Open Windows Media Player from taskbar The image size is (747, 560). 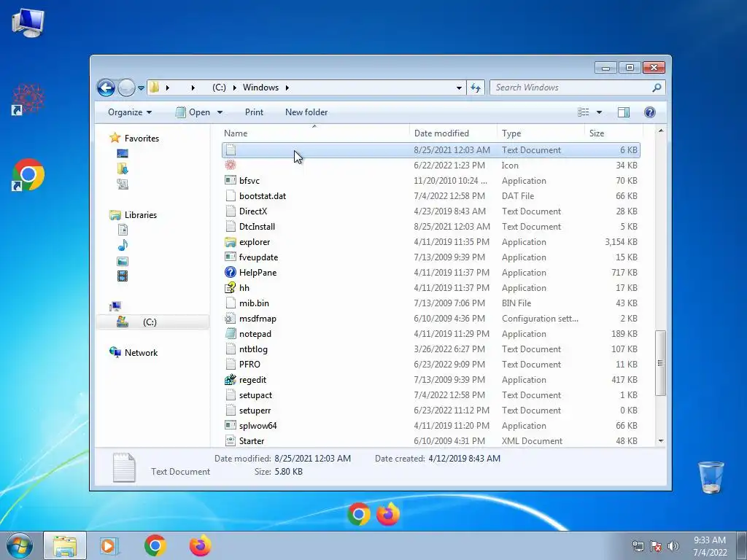coord(109,545)
